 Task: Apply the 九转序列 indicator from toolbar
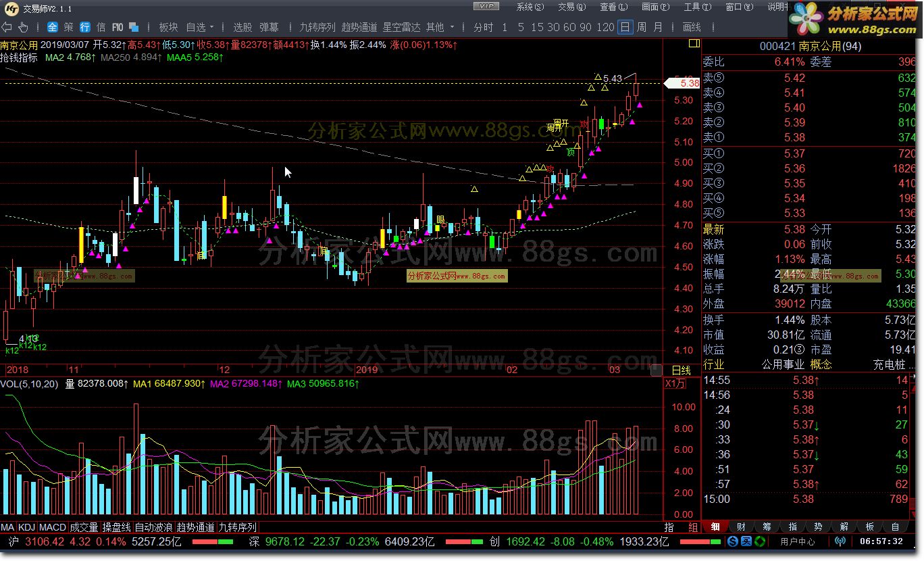(x=317, y=27)
